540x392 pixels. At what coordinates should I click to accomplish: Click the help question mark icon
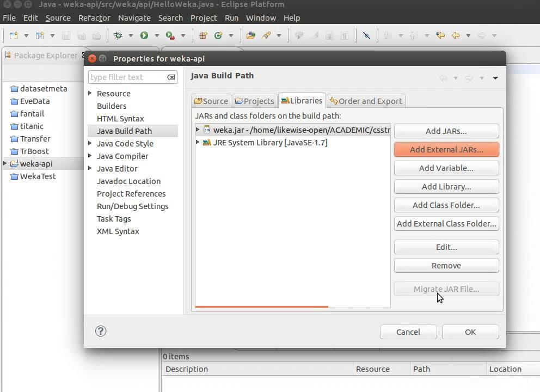[x=101, y=332]
